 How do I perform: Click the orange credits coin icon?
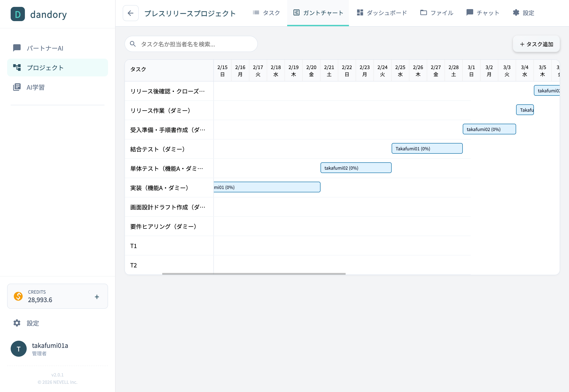[x=18, y=296]
